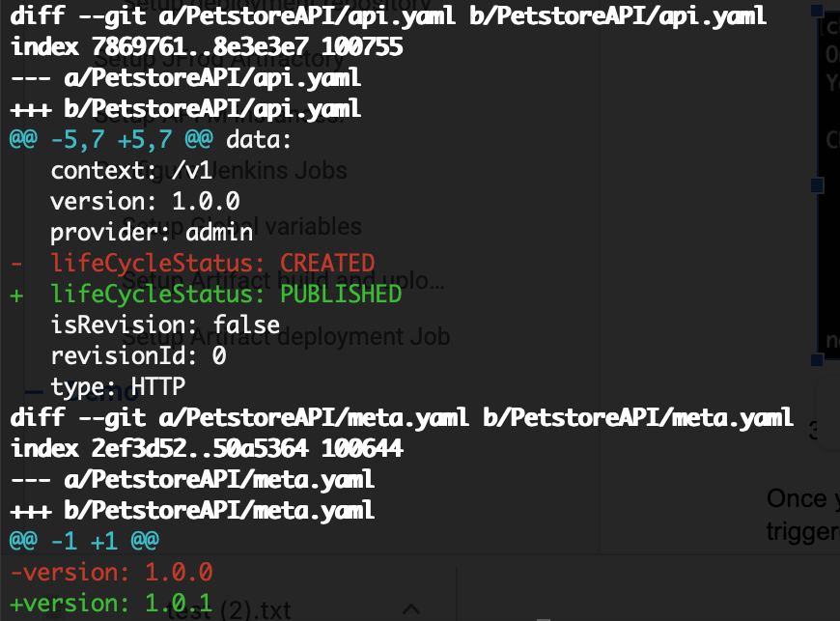Select the 'diff --git' api.yaml header line
Image resolution: width=840 pixels, height=621 pixels.
[388, 16]
